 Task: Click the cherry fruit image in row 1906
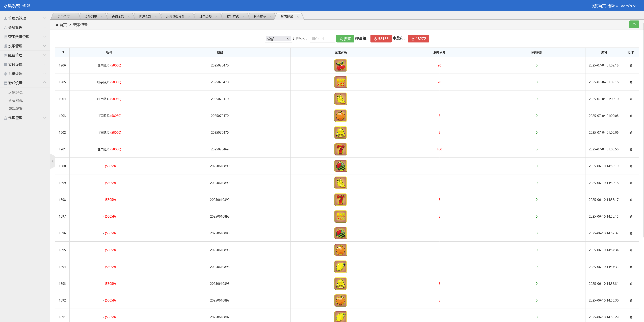click(340, 65)
